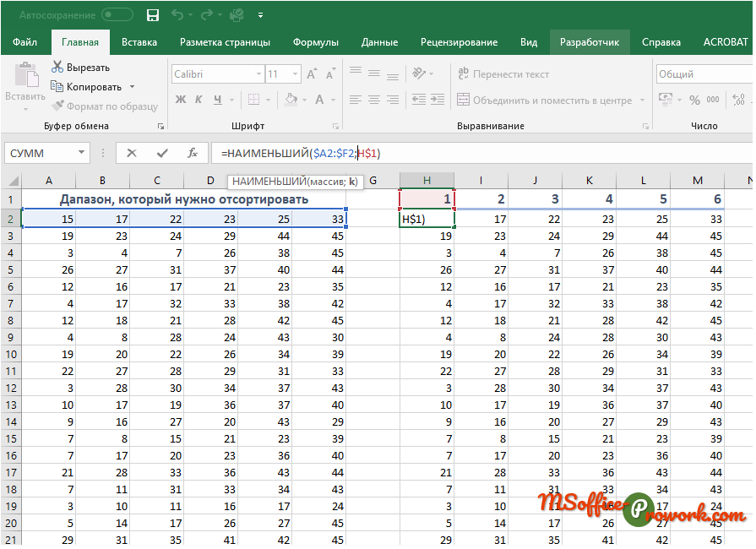Click the Save icon in title bar
Image resolution: width=756 pixels, height=549 pixels.
(x=153, y=15)
